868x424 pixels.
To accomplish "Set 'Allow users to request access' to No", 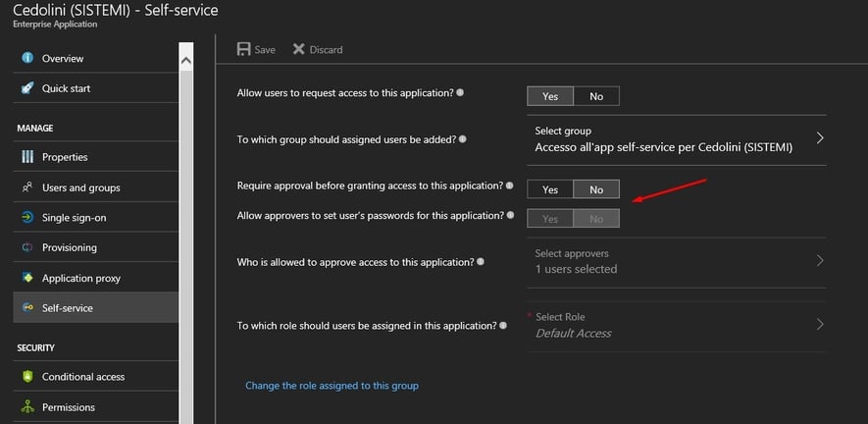I will pos(596,96).
